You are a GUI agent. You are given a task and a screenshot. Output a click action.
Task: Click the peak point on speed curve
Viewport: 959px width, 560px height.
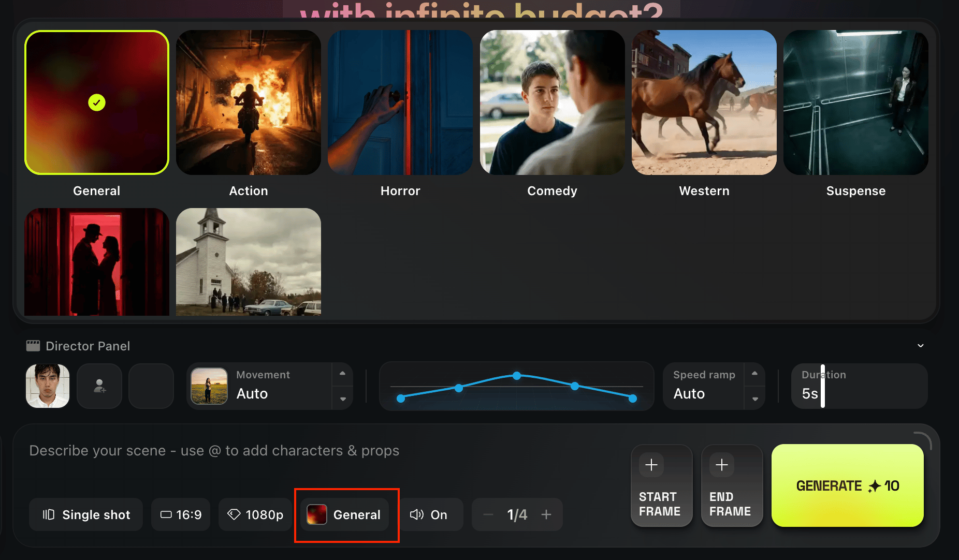[517, 376]
